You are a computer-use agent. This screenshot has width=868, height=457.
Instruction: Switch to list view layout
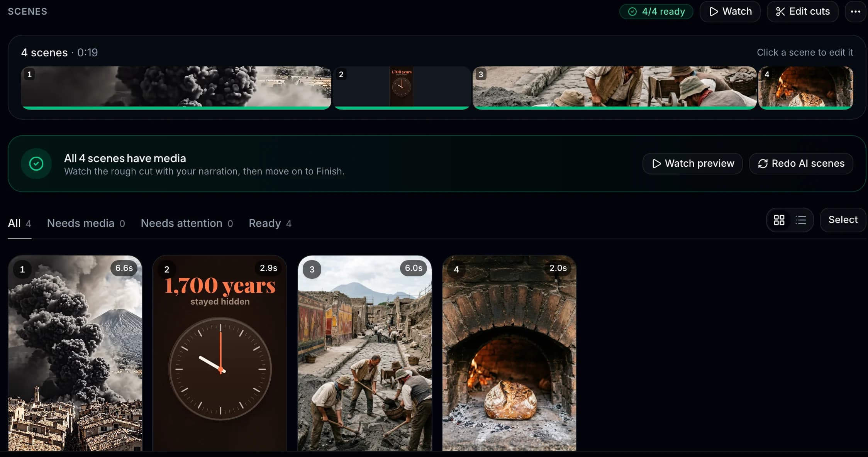[801, 220]
